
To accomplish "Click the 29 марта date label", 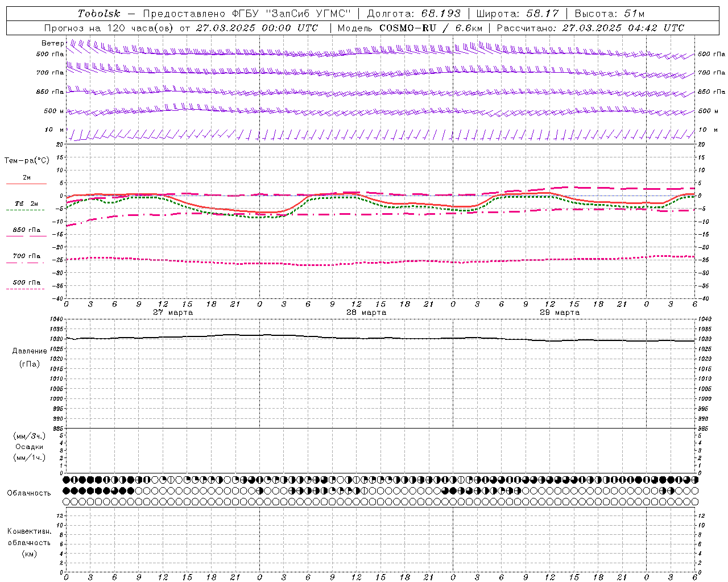I will pos(560,312).
